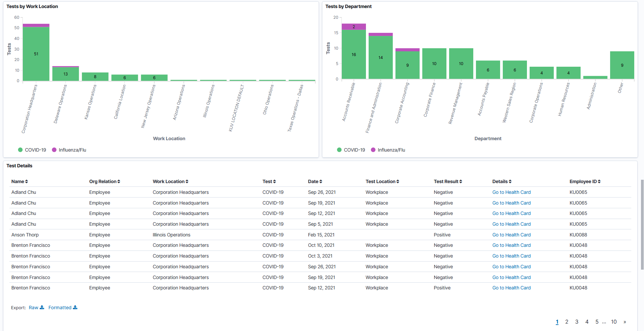Toggle COVID-19 legend in Tests by Work Location
Image resolution: width=644 pixels, height=331 pixels.
coord(32,150)
